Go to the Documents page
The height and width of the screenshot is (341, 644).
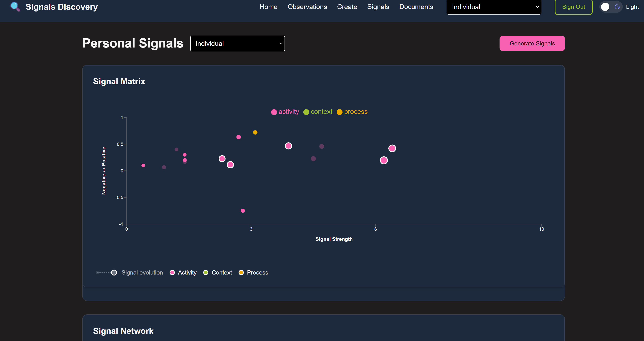pyautogui.click(x=416, y=7)
